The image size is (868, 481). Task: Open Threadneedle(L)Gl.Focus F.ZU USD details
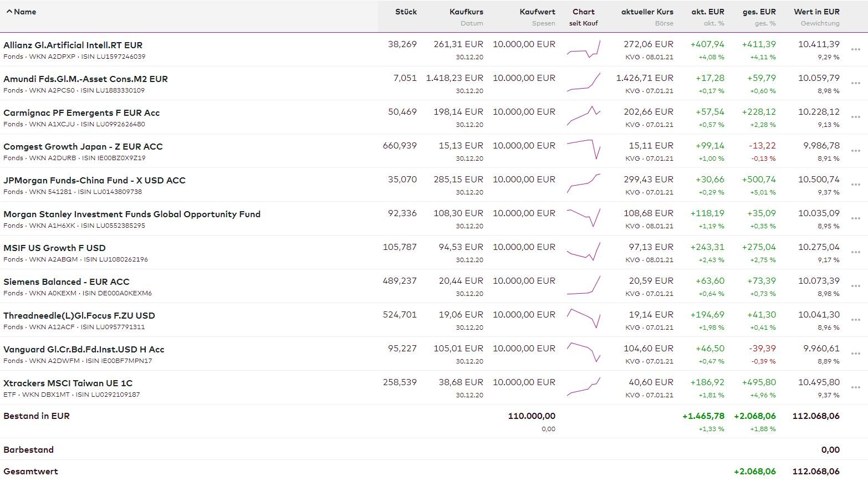point(79,315)
